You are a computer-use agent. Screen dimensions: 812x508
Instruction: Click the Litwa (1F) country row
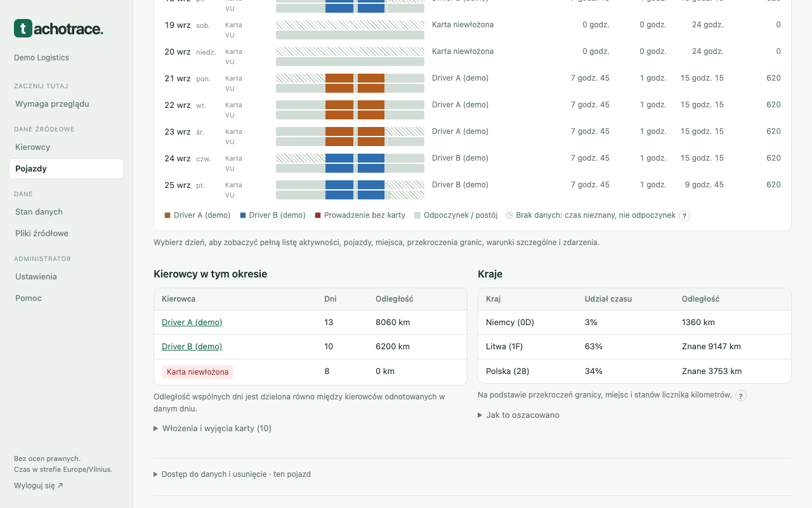pyautogui.click(x=634, y=347)
